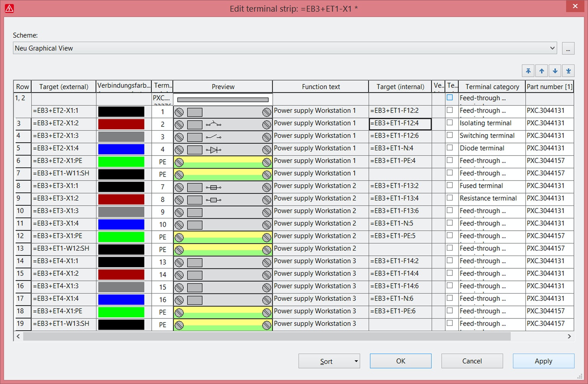The image size is (588, 384).
Task: Toggle the highlighted checkbox in row 1, 2
Action: (450, 98)
